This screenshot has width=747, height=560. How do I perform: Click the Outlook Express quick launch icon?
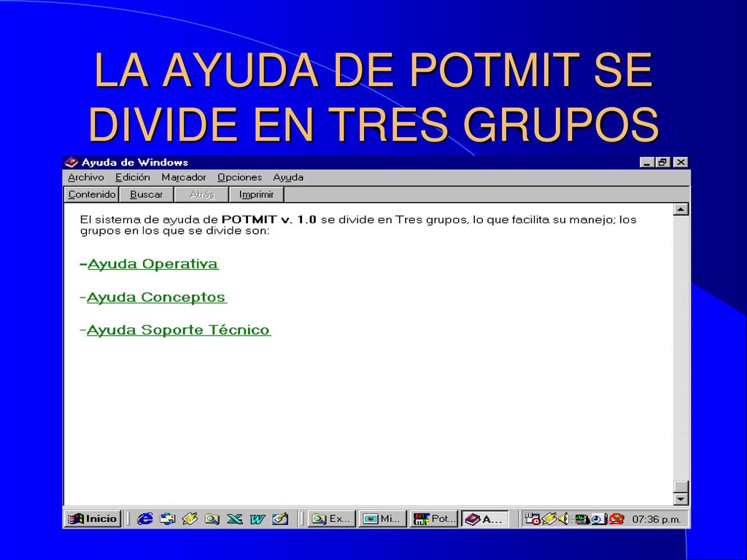click(167, 518)
